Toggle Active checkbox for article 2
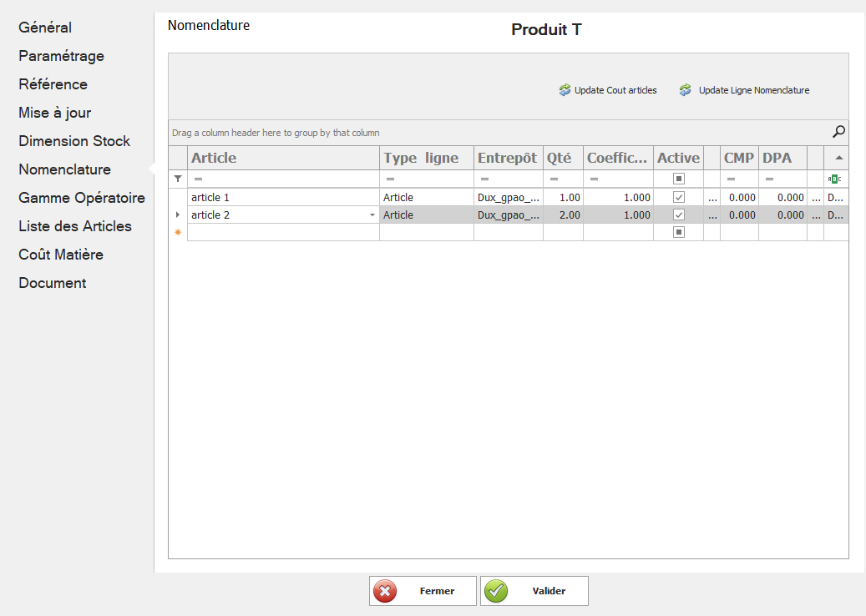Viewport: 866px width, 616px height. coord(678,215)
